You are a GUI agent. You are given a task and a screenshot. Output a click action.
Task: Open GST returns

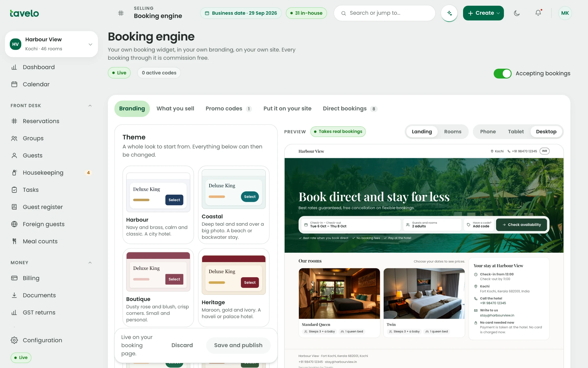click(x=51, y=312)
